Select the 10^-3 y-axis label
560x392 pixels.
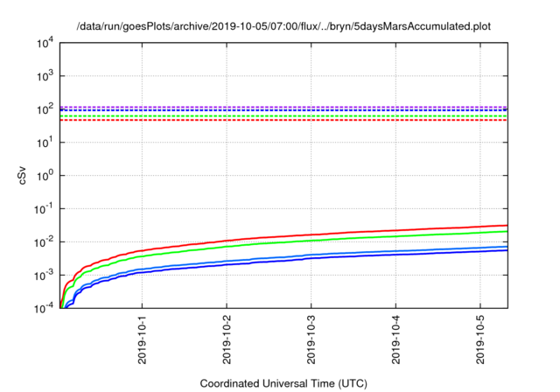pyautogui.click(x=44, y=276)
